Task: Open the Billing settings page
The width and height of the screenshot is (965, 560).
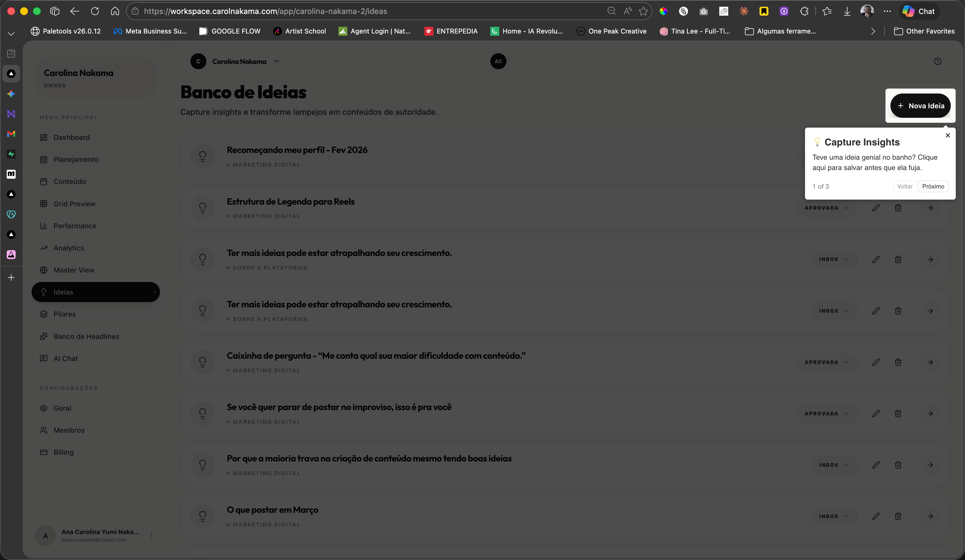Action: [64, 453]
